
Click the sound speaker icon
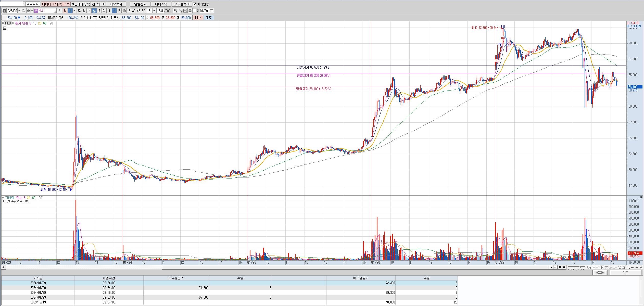point(28,11)
